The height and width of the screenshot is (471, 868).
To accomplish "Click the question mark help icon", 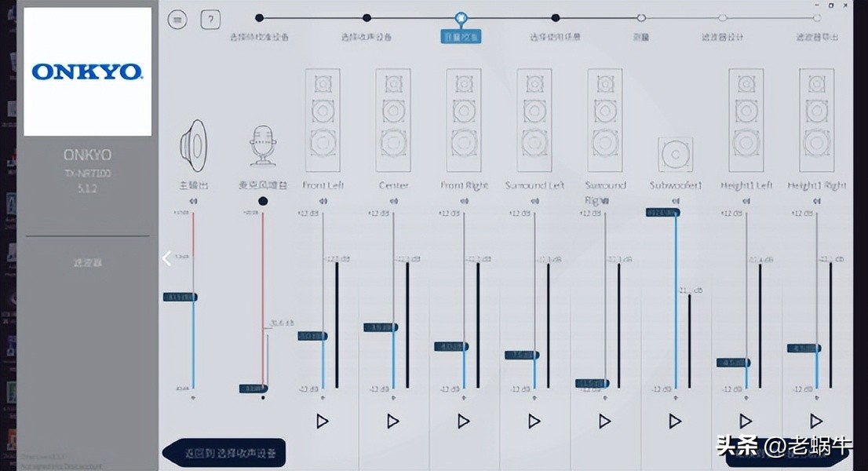I will (210, 20).
